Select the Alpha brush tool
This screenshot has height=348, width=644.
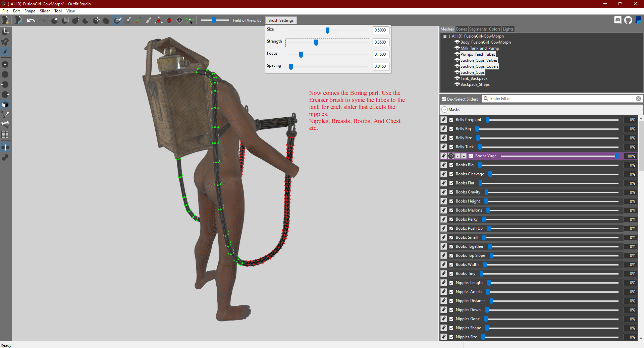(148, 20)
